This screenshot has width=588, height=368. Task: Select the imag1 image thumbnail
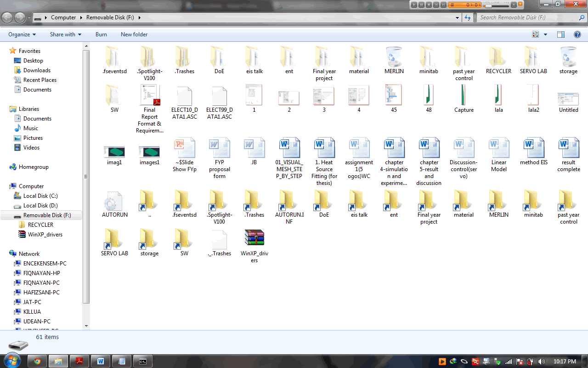coord(114,151)
